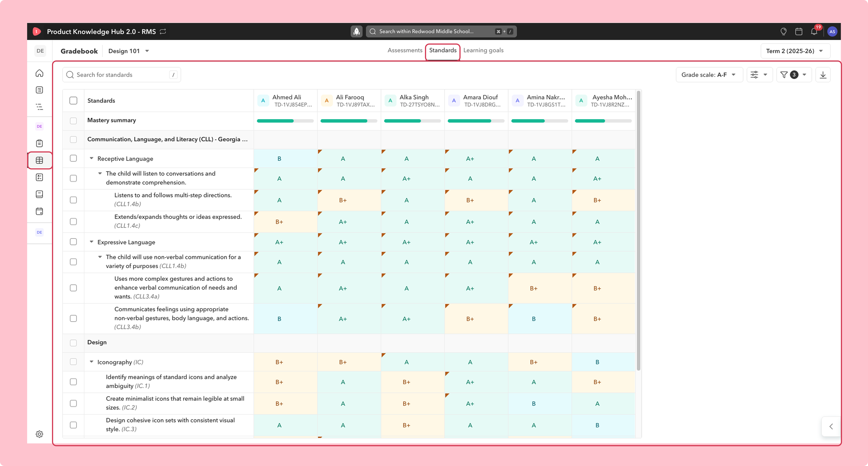Screen dimensions: 868x466
Task: Open the display settings sliders dropdown
Action: (x=759, y=75)
